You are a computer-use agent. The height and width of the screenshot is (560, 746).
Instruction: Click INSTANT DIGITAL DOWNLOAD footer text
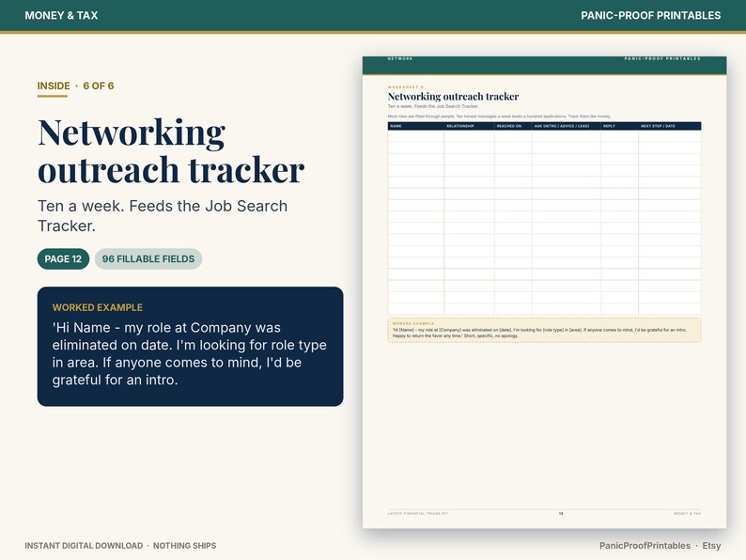(x=84, y=546)
